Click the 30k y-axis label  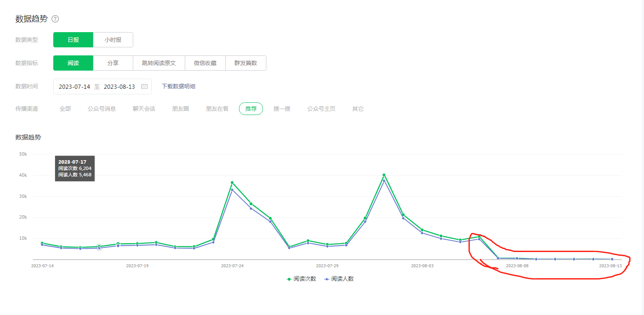pyautogui.click(x=23, y=196)
